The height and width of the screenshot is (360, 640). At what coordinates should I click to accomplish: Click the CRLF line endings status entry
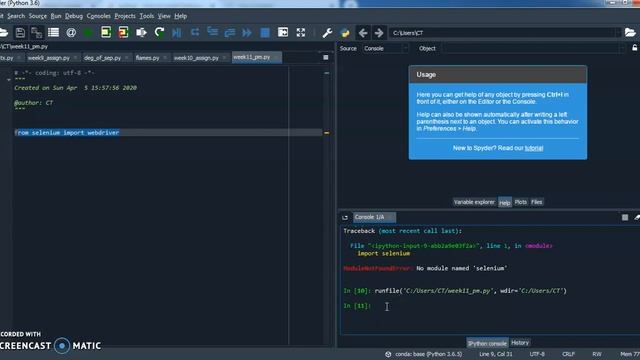click(569, 354)
